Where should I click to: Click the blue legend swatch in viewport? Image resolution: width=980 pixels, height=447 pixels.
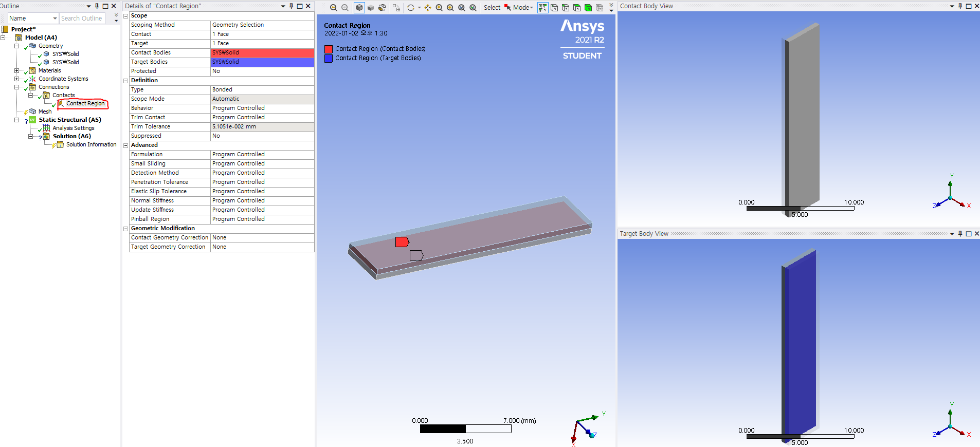pyautogui.click(x=329, y=59)
